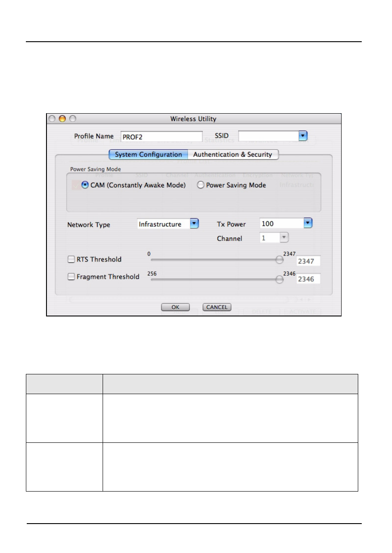This screenshot has width=392, height=553.
Task: Click the Wireless Utility title text
Action: pos(193,119)
